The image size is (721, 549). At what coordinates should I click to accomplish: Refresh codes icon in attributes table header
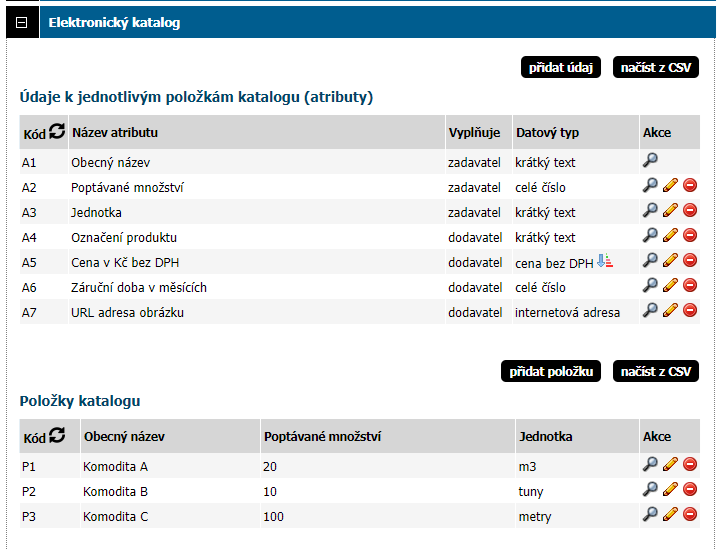click(x=57, y=131)
